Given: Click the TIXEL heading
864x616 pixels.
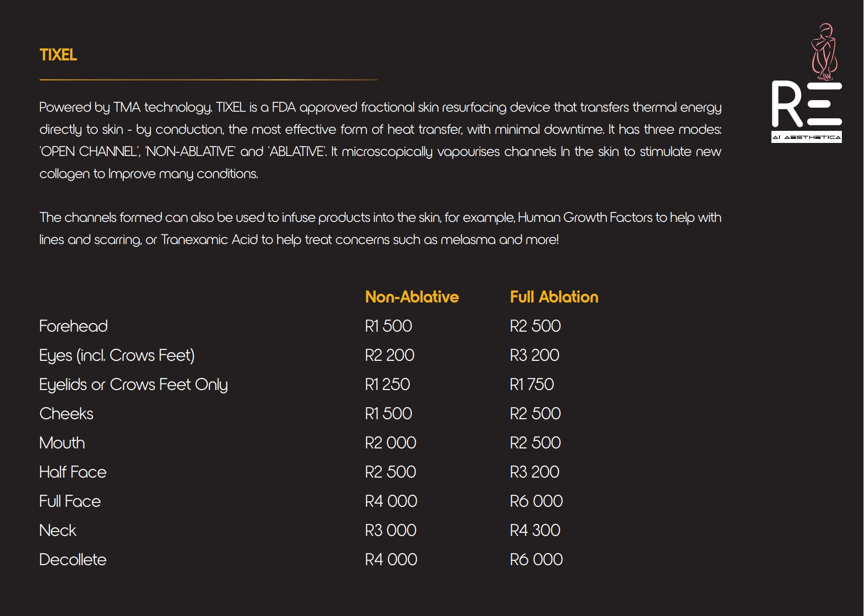Looking at the screenshot, I should (x=58, y=55).
